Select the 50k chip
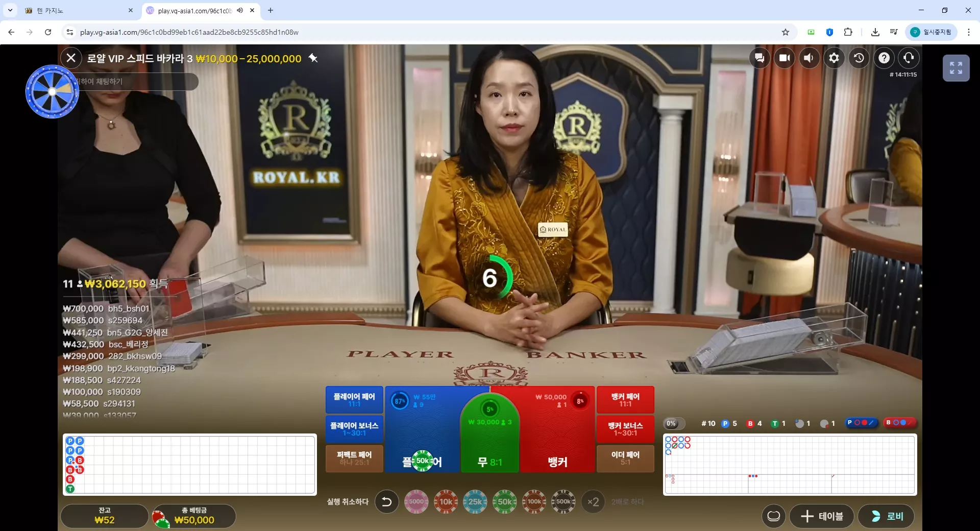Screen dimensions: 980x531 [505, 502]
